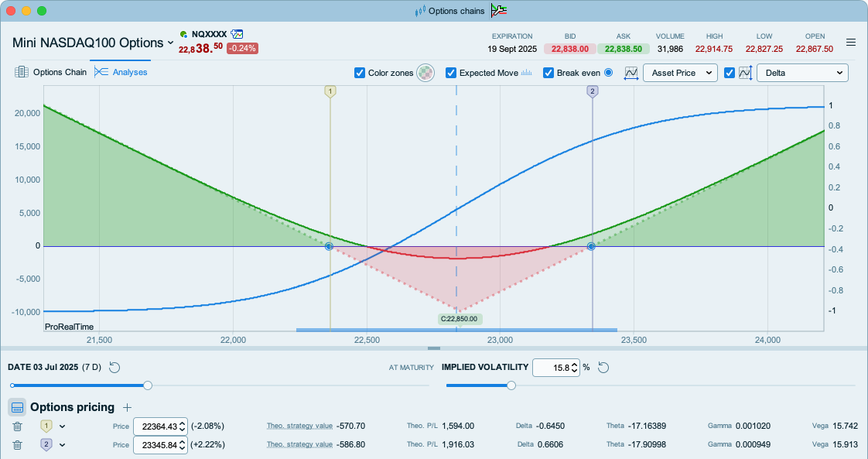
Task: Select the Analyses tab
Action: pyautogui.click(x=121, y=72)
